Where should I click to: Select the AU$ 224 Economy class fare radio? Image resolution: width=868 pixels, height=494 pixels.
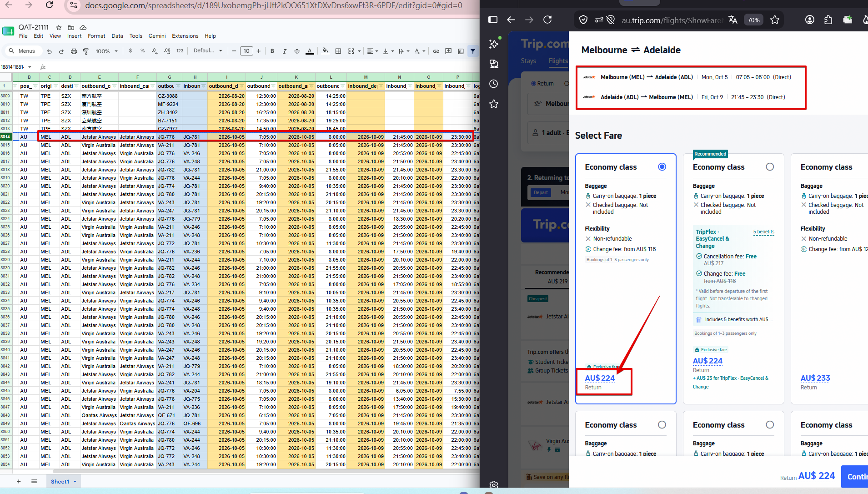[662, 167]
